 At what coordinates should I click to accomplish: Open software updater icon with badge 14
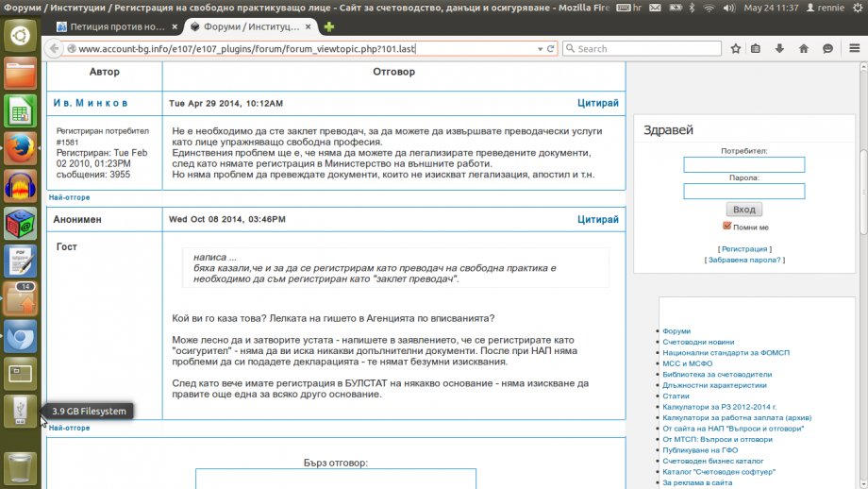click(21, 298)
